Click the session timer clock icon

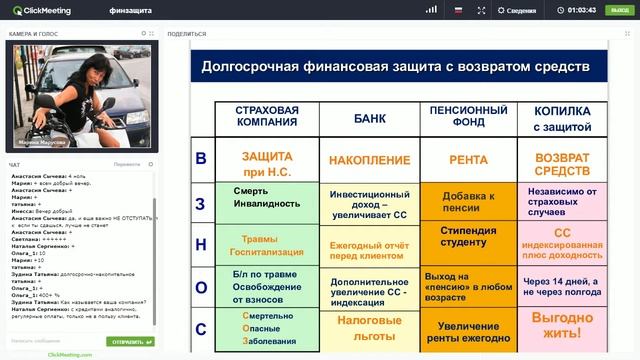click(560, 10)
